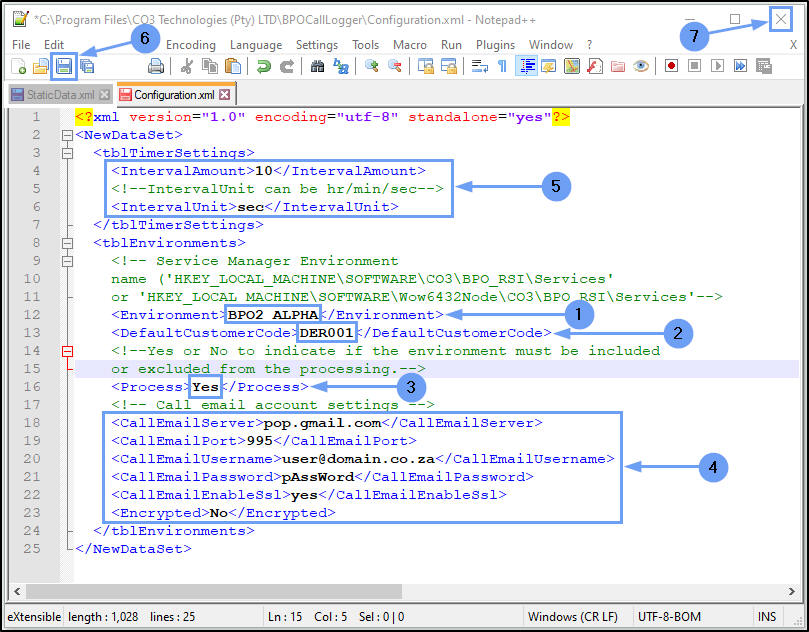Click the Save file toolbar icon
Viewport: 809px width, 632px height.
pyautogui.click(x=64, y=66)
